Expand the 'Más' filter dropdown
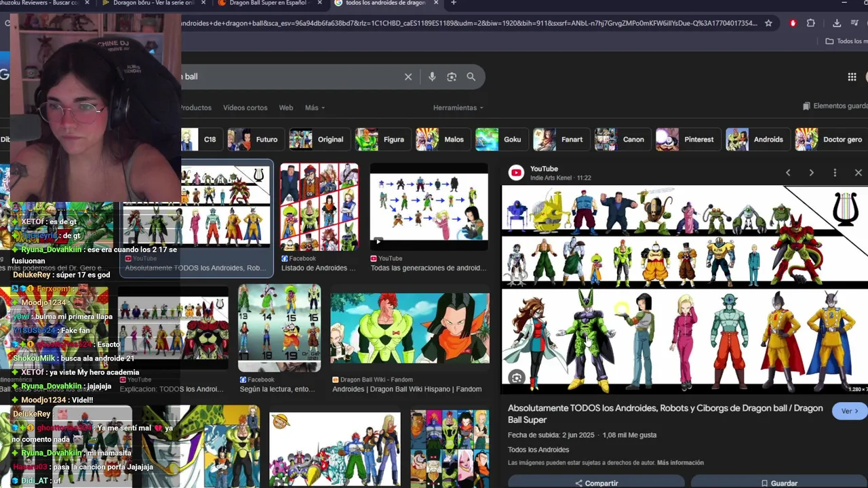The image size is (868, 488). (x=315, y=108)
